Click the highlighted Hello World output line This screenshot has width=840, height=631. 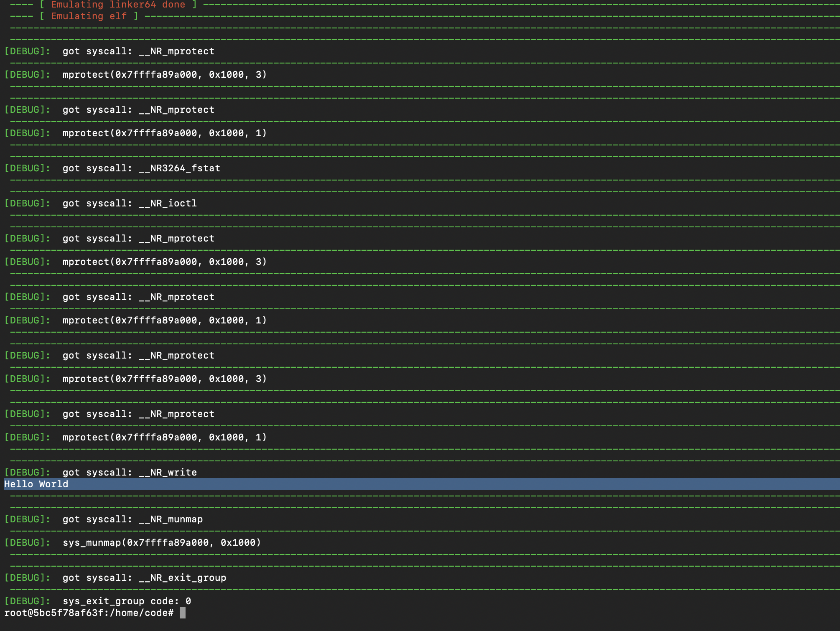tap(36, 484)
